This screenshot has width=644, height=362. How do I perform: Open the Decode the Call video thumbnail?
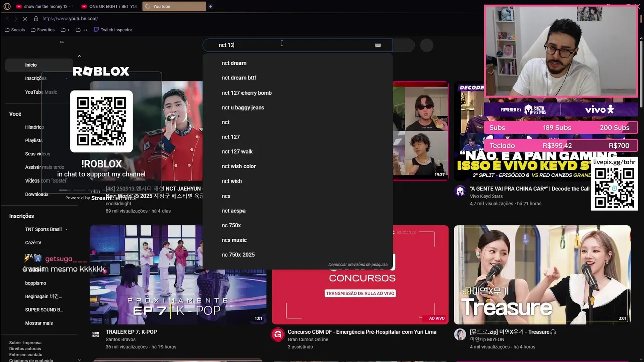[x=542, y=131]
